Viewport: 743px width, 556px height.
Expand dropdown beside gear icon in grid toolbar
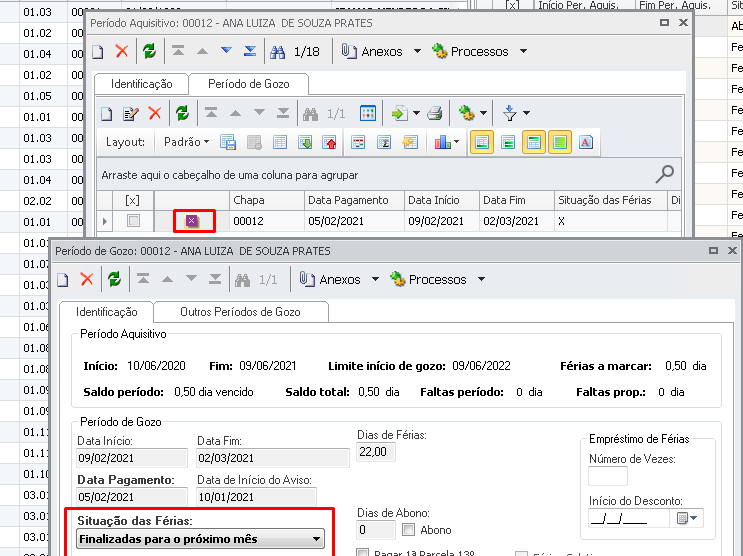pyautogui.click(x=483, y=113)
